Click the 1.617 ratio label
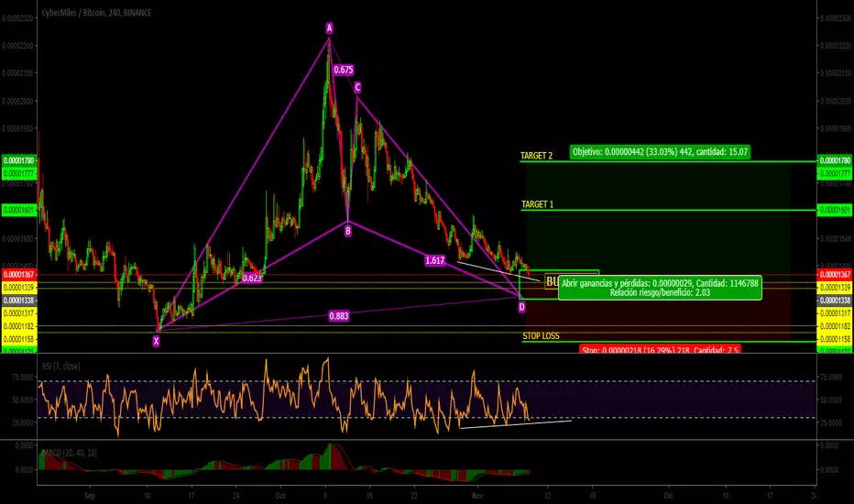This screenshot has height=504, width=854. pyautogui.click(x=434, y=260)
